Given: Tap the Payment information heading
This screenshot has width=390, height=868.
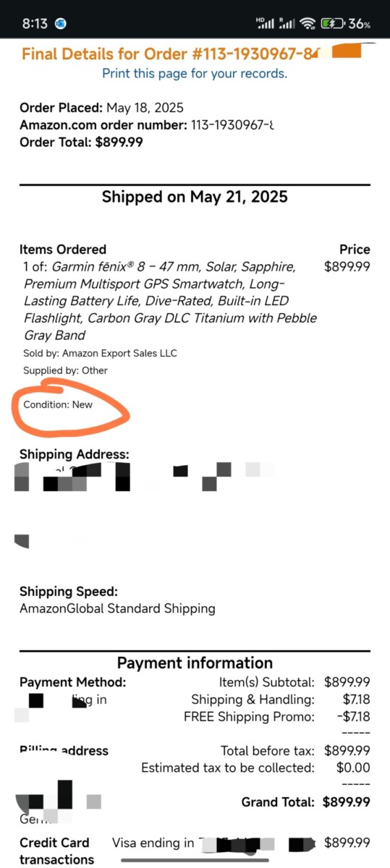Looking at the screenshot, I should click(195, 663).
